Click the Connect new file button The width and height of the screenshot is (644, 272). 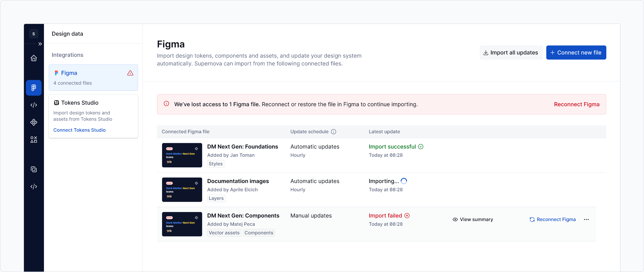(576, 53)
